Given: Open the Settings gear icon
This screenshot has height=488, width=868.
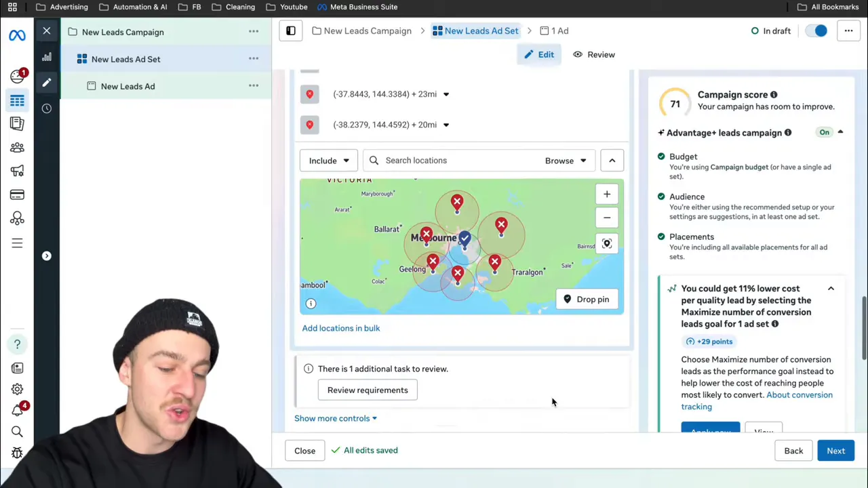Looking at the screenshot, I should [17, 389].
